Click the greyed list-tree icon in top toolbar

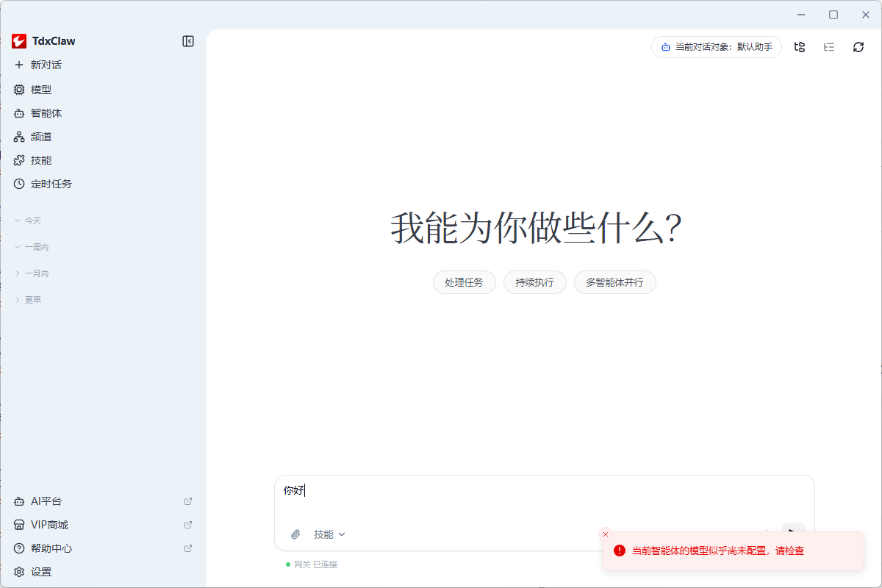(829, 47)
